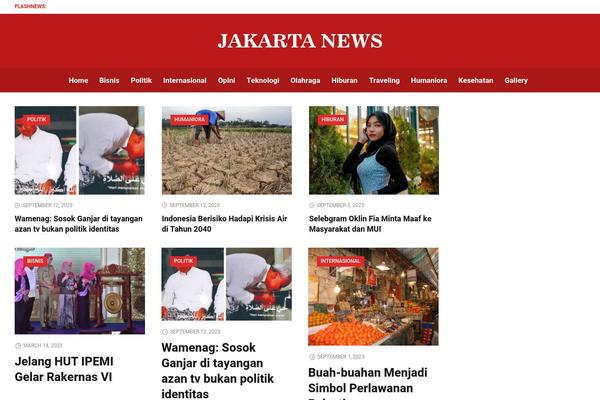Open the Hiburan menu item
Viewport: 600px width, 400px height.
(x=344, y=80)
